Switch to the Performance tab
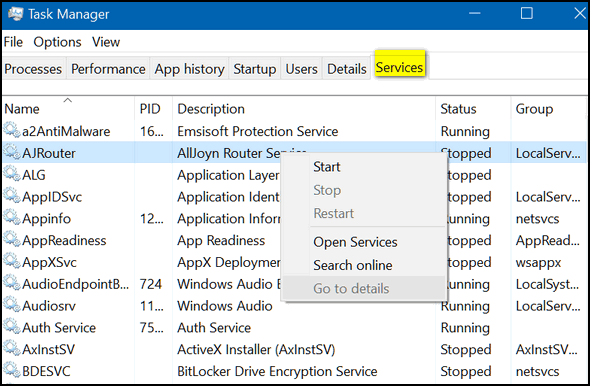This screenshot has width=590, height=386. 108,69
